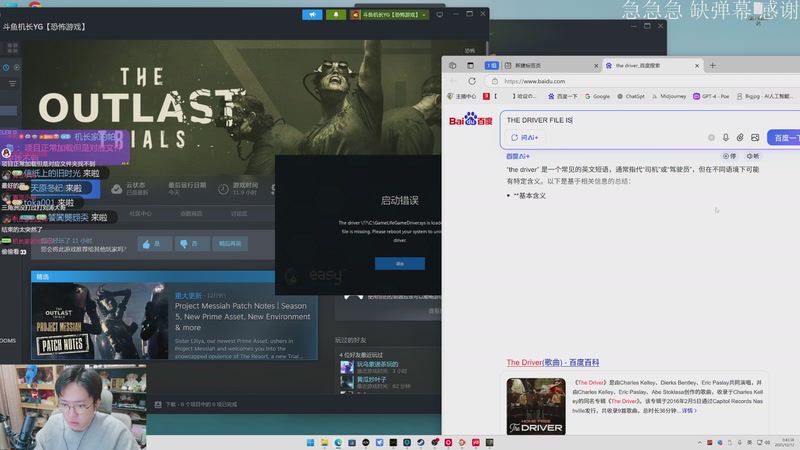800x450 pixels.
Task: Clear the Baidu search text
Action: coord(711,138)
